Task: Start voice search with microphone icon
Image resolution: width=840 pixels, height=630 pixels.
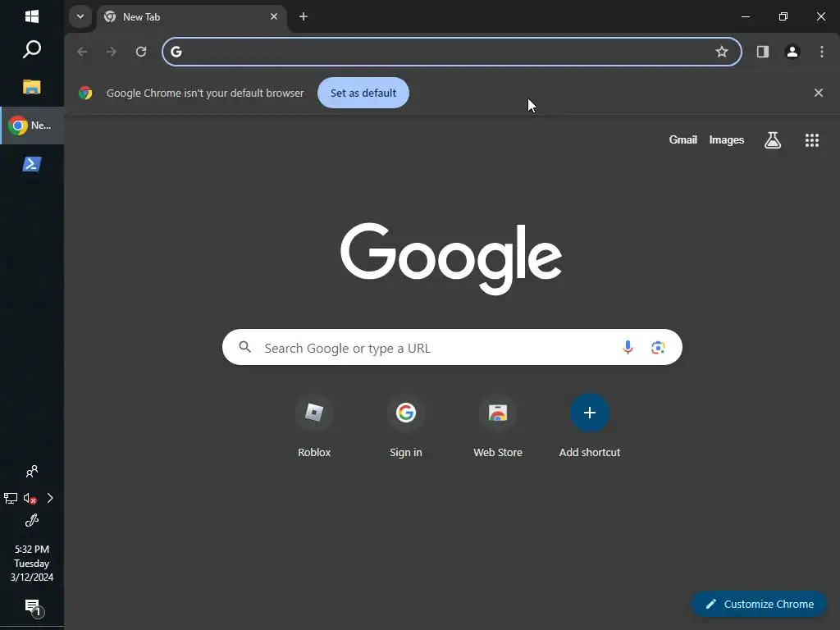Action: click(628, 347)
